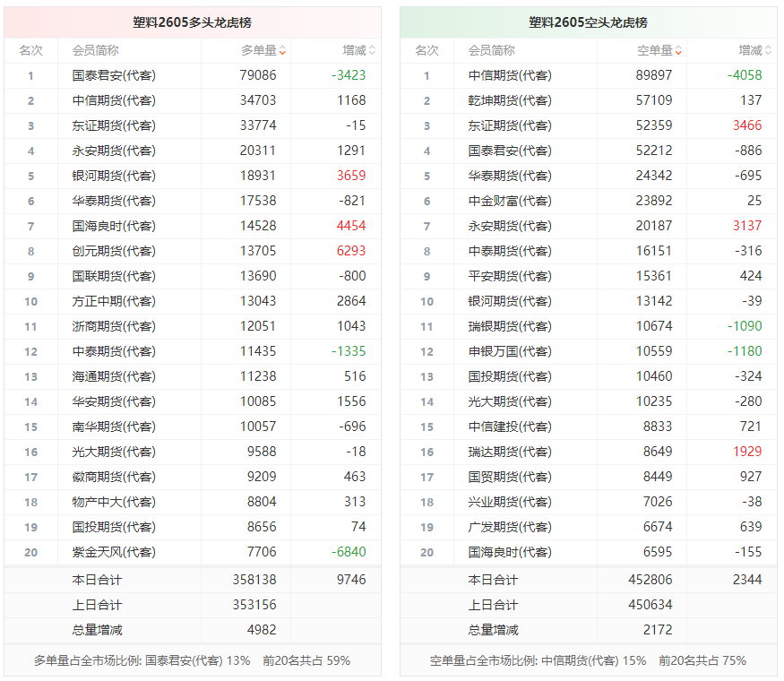Sort long table by 多单量 arrows
This screenshot has width=784, height=681.
(282, 50)
